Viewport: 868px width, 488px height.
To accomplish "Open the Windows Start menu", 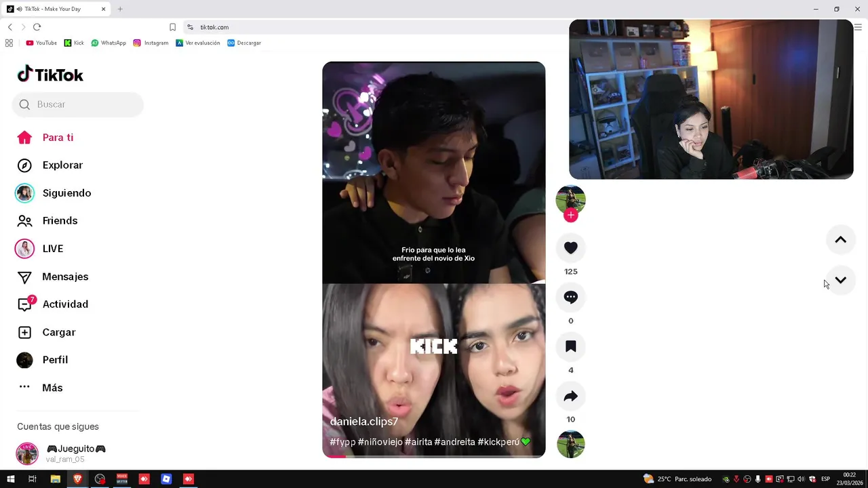I will point(10,479).
